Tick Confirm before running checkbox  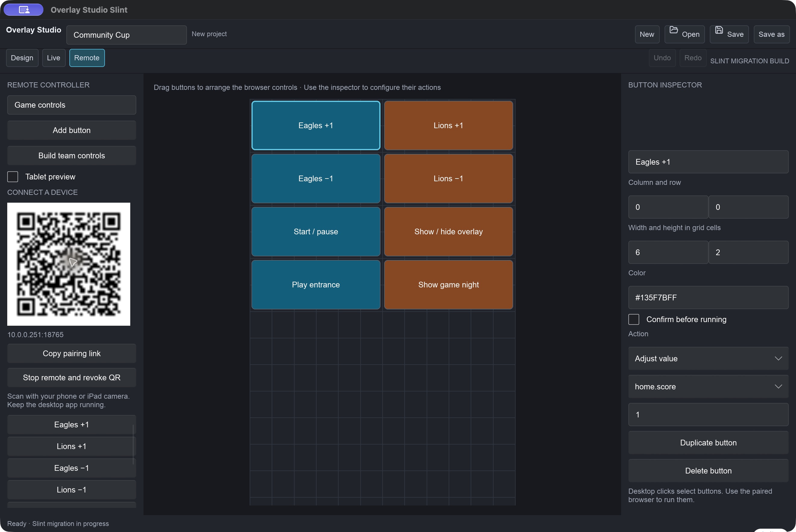(x=633, y=319)
